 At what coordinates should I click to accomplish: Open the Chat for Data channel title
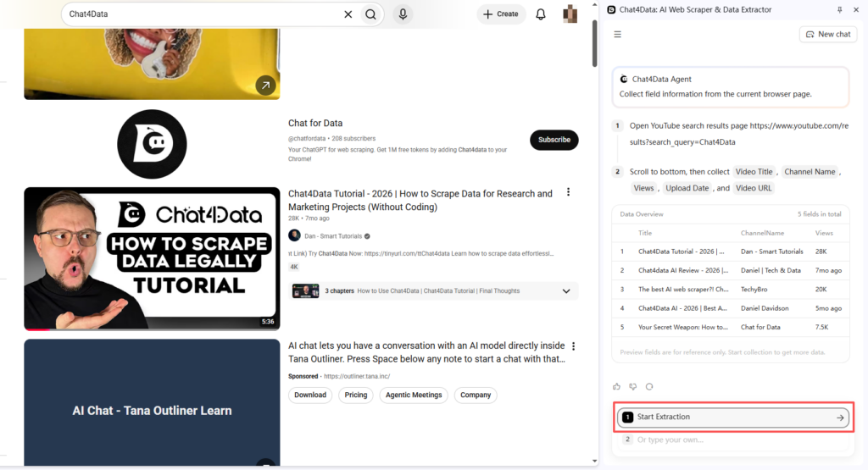point(315,123)
